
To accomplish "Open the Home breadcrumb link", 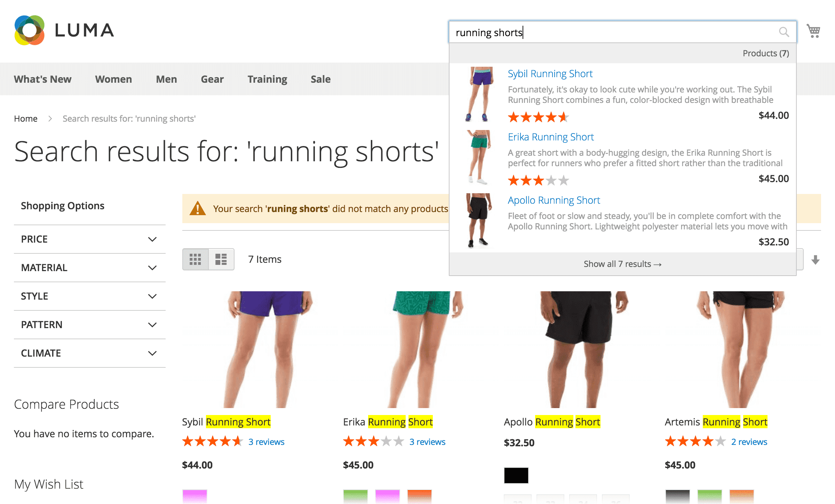I will click(x=26, y=118).
